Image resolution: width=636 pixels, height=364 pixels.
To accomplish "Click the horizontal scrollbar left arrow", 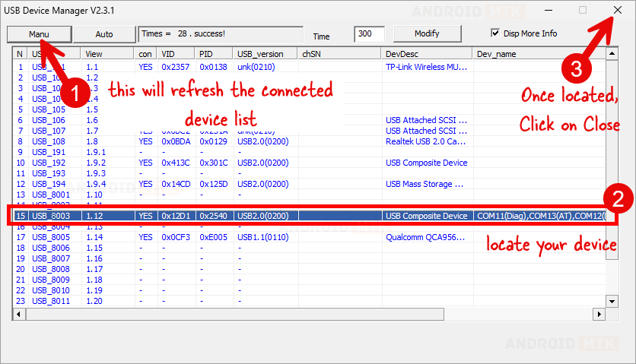I will 20,313.
